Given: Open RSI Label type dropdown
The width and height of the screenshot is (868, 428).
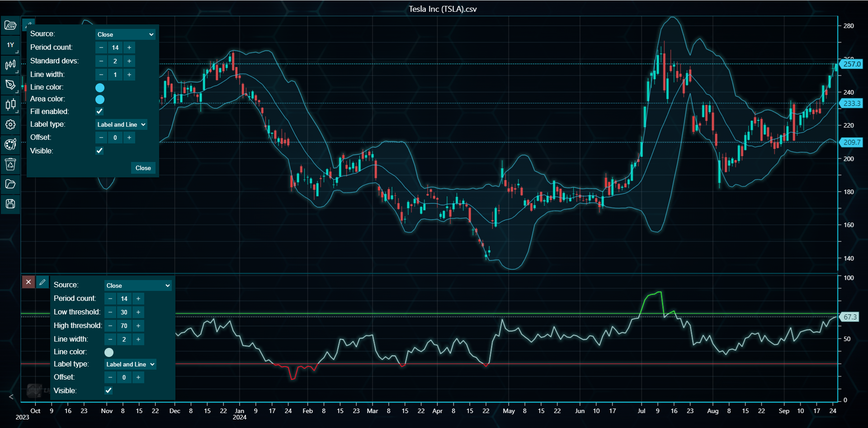Looking at the screenshot, I should coord(130,364).
